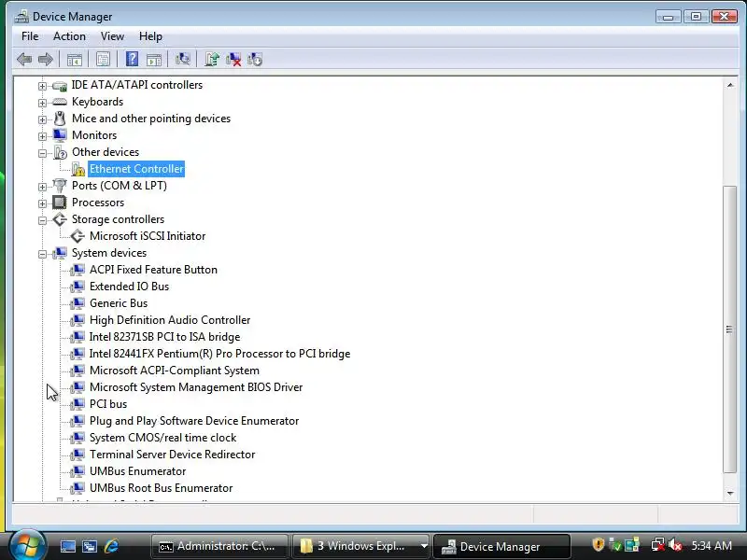The height and width of the screenshot is (560, 747).
Task: Launch Internet Explorer from quick launch
Action: click(111, 546)
